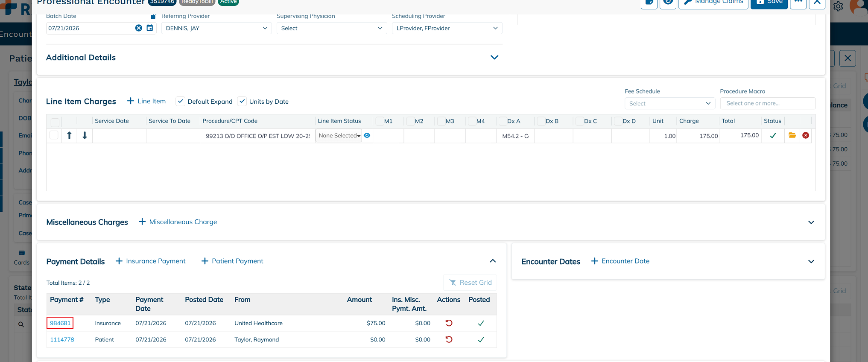The image size is (868, 362).
Task: Add a new Insurance Payment
Action: (151, 261)
